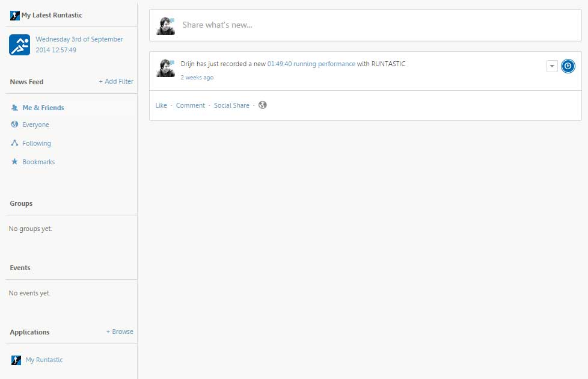Click Comment on the running post
The image size is (588, 379).
(190, 105)
